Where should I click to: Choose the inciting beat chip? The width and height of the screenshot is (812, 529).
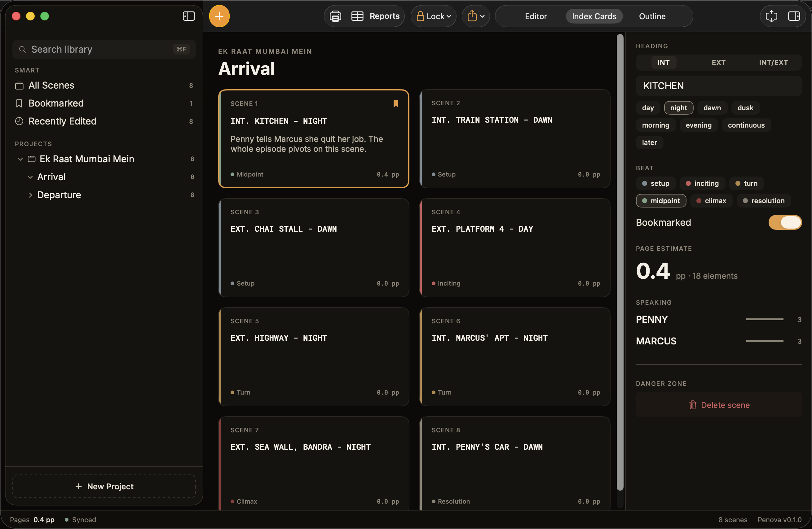point(702,183)
